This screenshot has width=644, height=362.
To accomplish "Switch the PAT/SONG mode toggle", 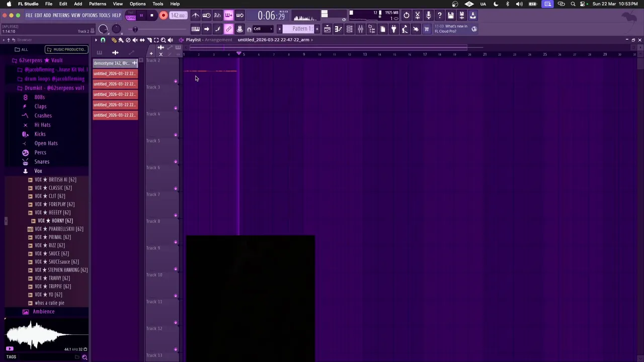I will pyautogui.click(x=131, y=16).
